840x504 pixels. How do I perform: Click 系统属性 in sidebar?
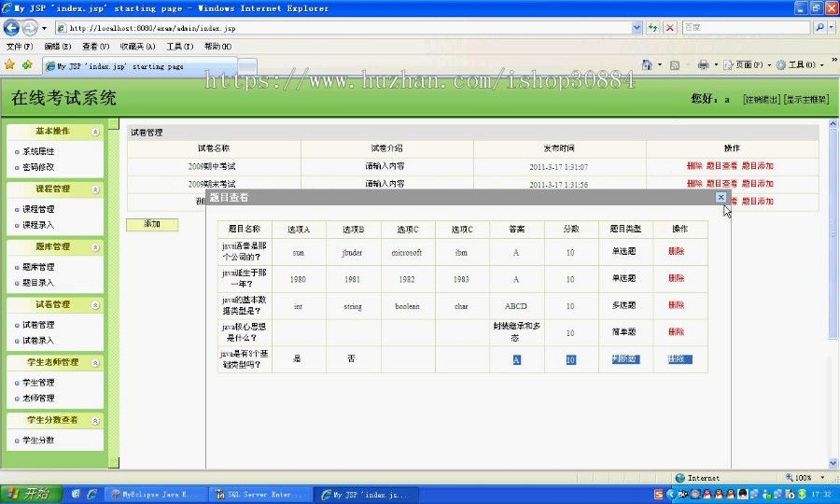click(38, 151)
